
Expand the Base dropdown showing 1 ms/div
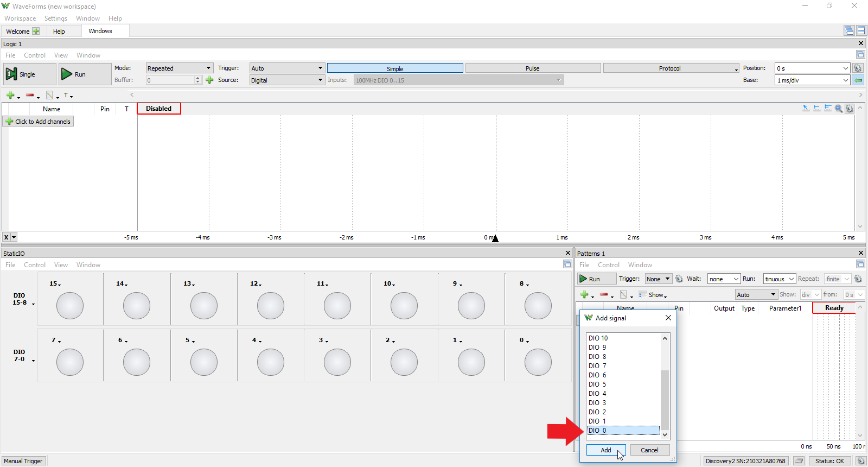(812, 80)
